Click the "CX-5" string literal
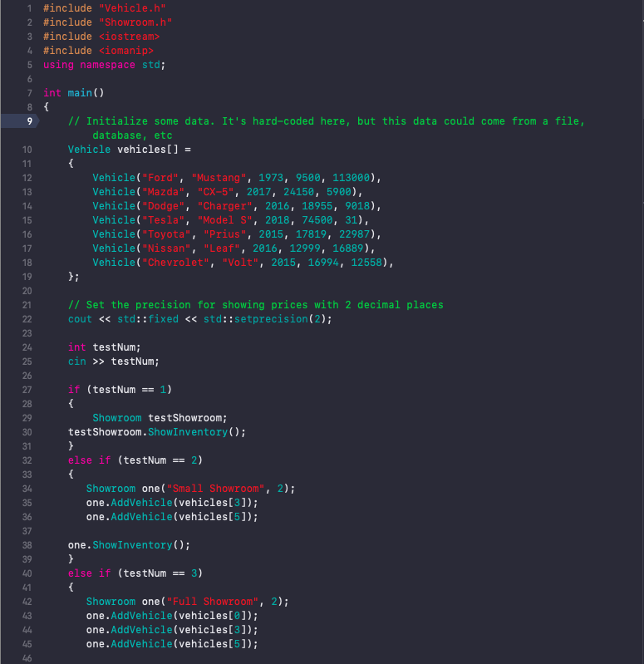 click(x=215, y=192)
